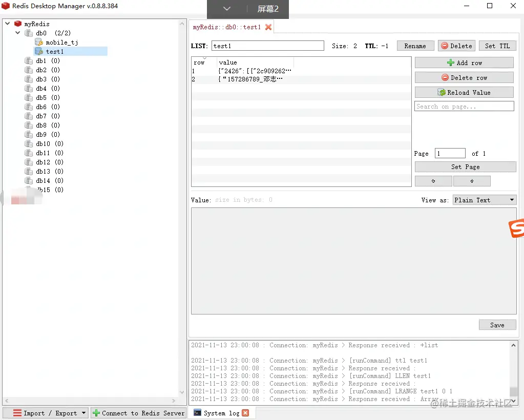This screenshot has height=420, width=524.
Task: Click the db0 database icon
Action: coord(29,33)
